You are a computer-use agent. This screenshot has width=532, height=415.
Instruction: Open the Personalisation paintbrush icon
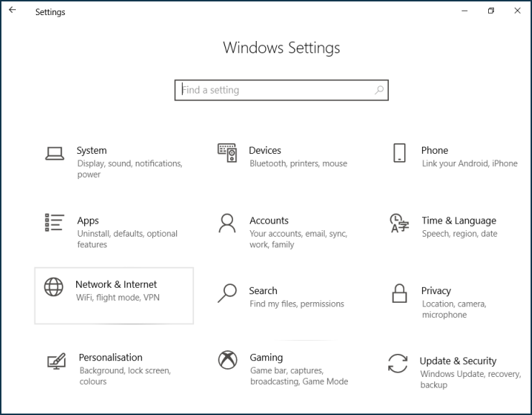[x=56, y=361]
